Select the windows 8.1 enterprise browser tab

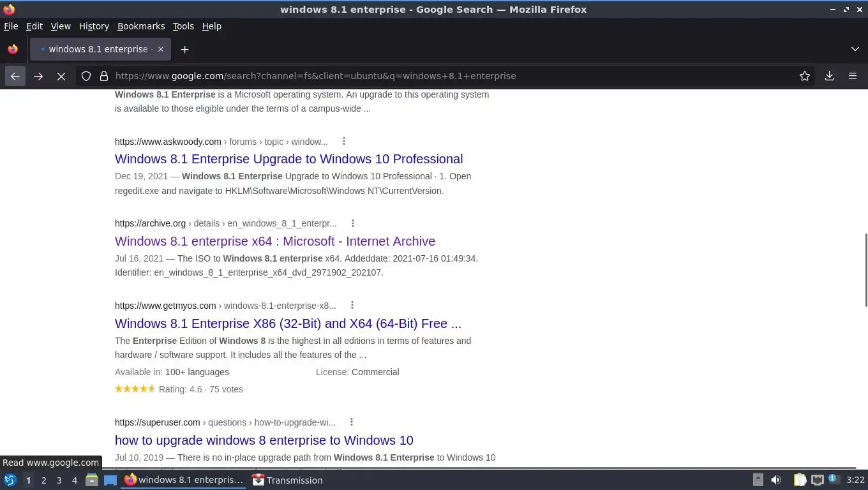100,49
